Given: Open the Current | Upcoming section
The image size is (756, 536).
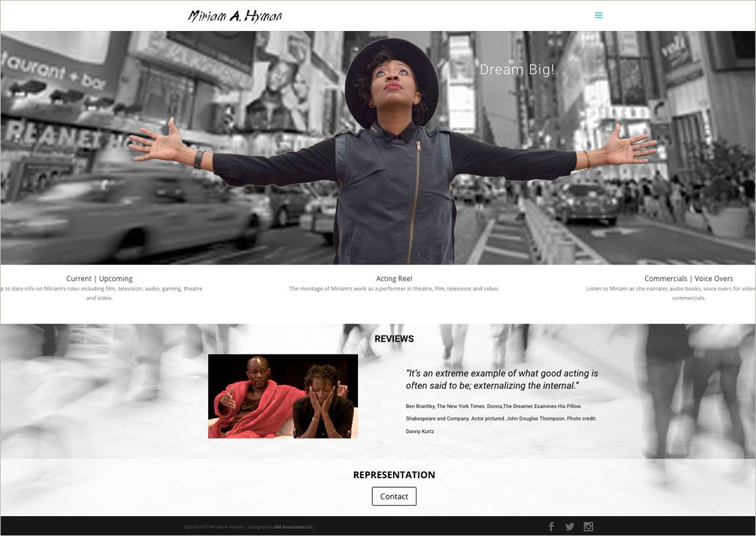Looking at the screenshot, I should coord(100,278).
